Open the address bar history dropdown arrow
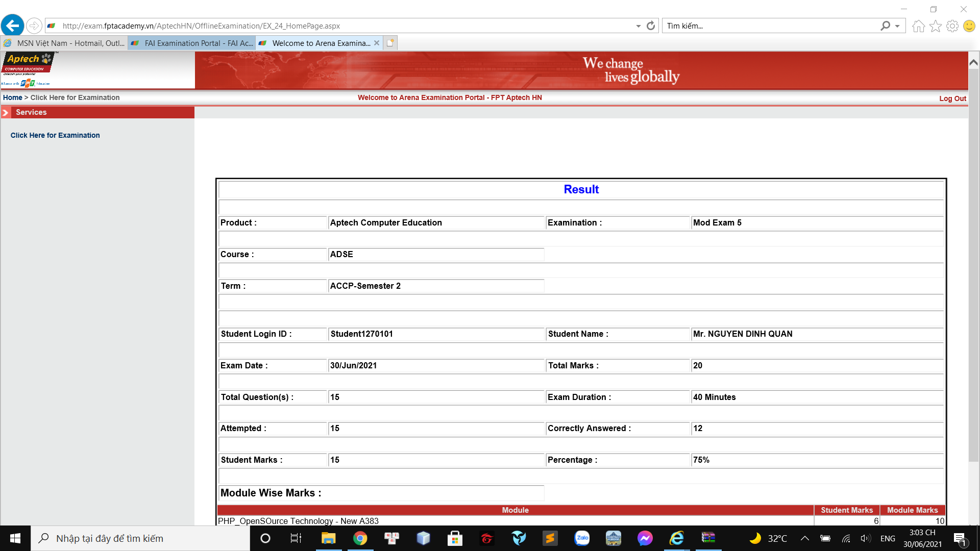Viewport: 980px width, 551px height. (639, 26)
